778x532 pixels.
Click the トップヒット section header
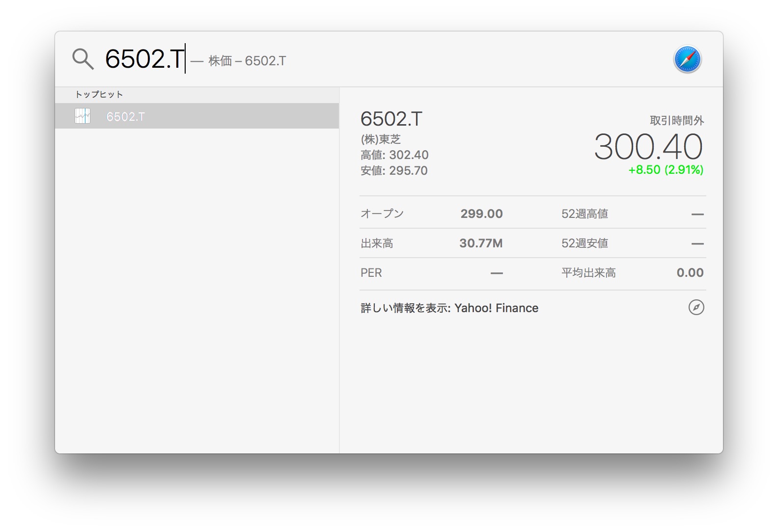point(99,94)
